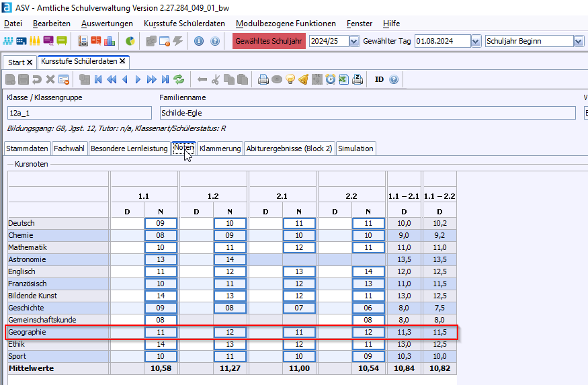Click the light bulb icon

pos(290,79)
